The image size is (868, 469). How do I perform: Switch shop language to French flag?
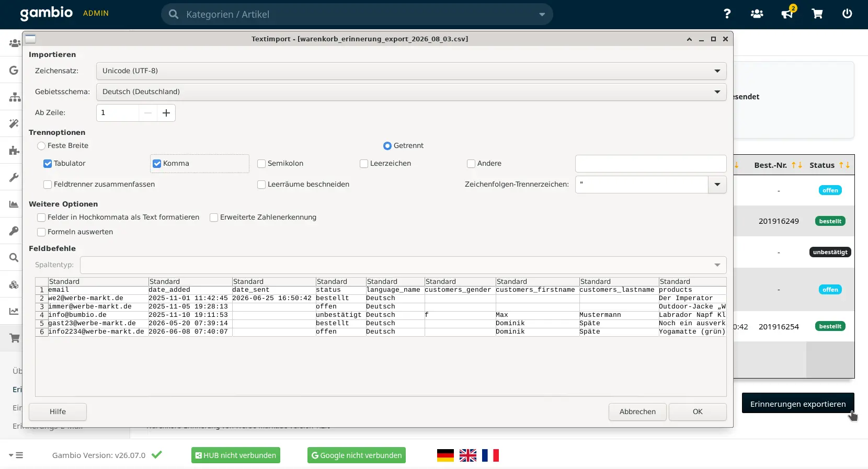(490, 455)
